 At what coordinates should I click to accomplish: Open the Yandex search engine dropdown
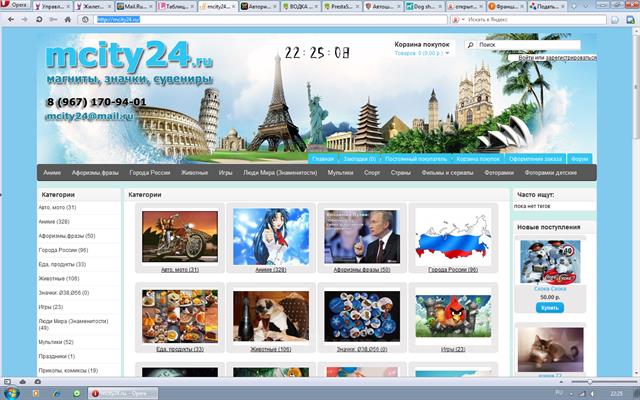459,20
